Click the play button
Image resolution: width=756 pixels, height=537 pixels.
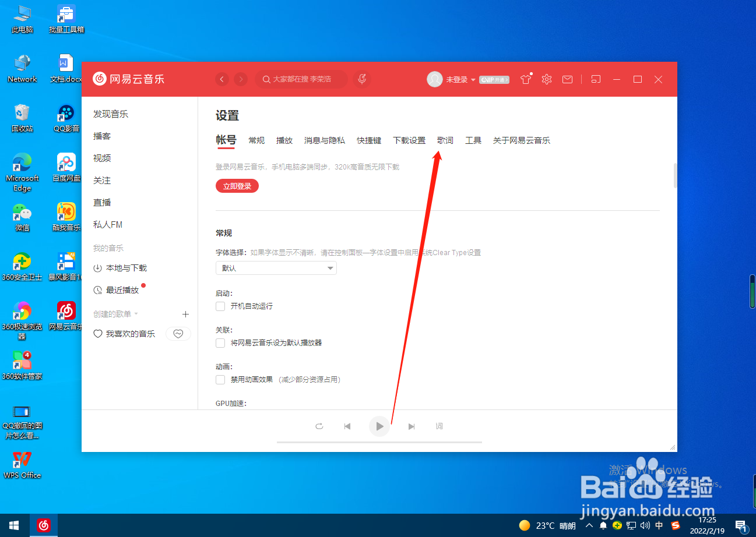(379, 426)
